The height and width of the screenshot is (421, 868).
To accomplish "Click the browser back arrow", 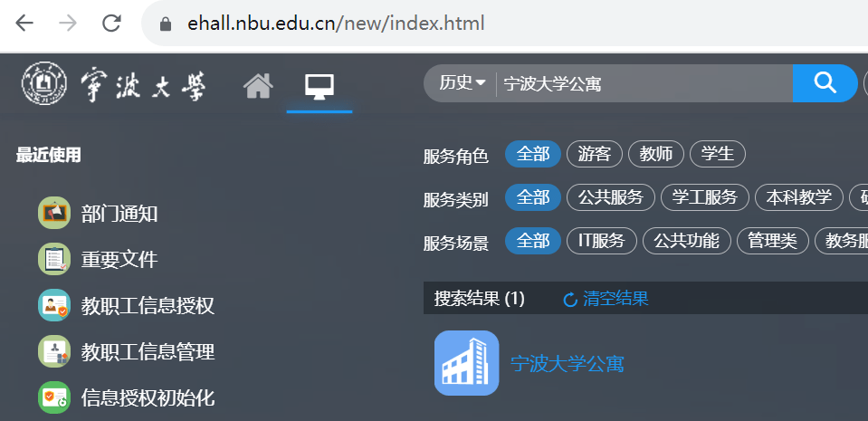I will (x=24, y=24).
